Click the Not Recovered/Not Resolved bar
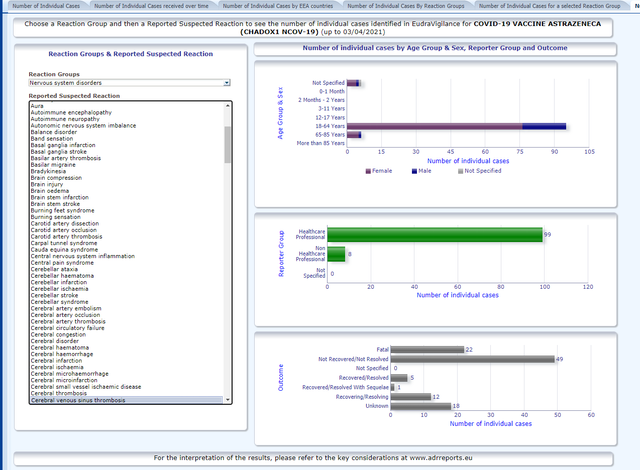Viewport: 640px width, 470px height. pos(473,359)
